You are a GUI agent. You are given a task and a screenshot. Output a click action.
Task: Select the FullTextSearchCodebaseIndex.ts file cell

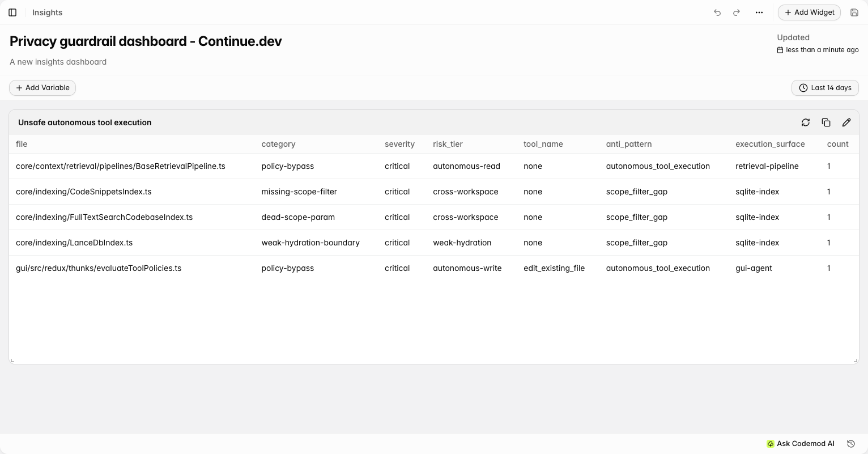[104, 217]
